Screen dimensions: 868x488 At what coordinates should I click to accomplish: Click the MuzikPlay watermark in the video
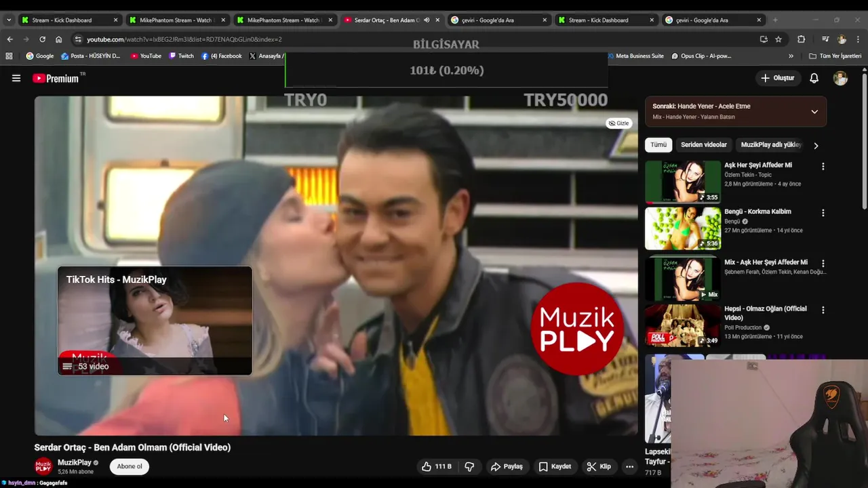577,329
